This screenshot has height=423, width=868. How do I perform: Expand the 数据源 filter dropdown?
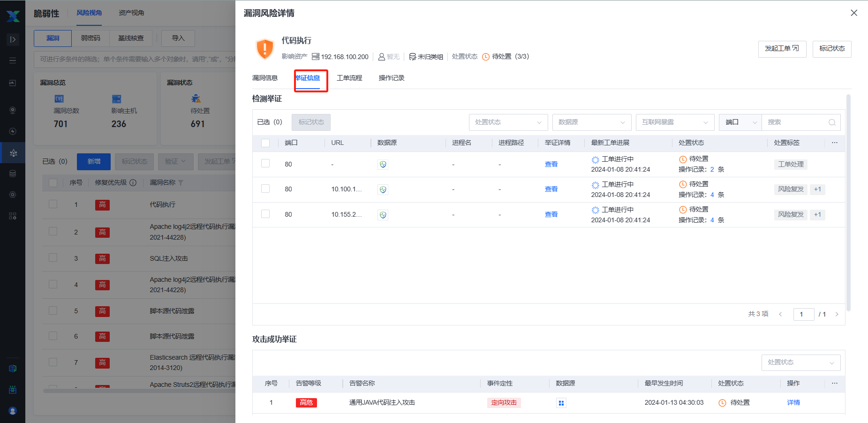pyautogui.click(x=591, y=122)
